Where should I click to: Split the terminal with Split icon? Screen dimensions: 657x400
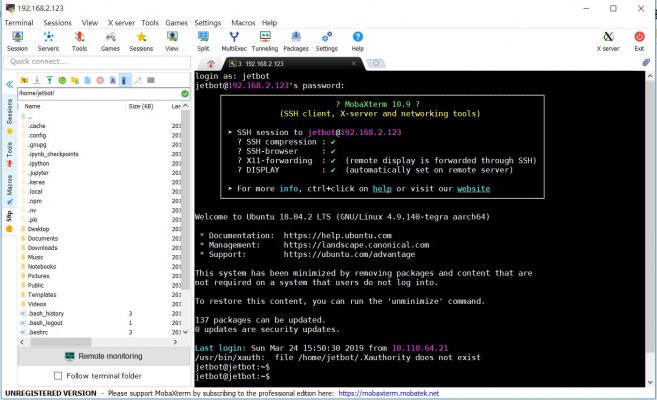(203, 40)
